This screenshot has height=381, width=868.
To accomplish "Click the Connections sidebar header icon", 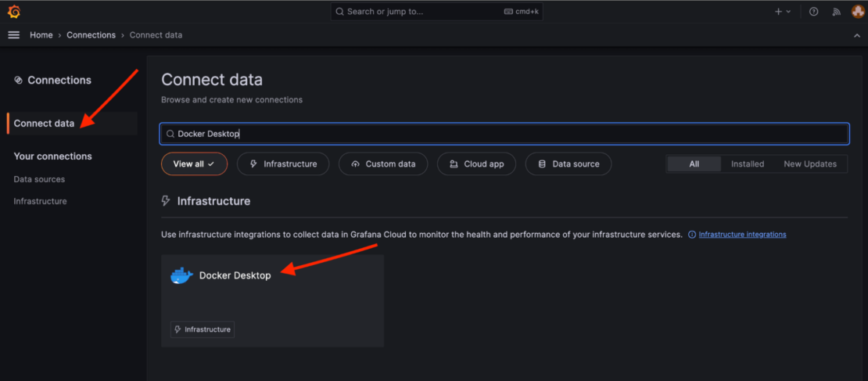I will pos(18,81).
